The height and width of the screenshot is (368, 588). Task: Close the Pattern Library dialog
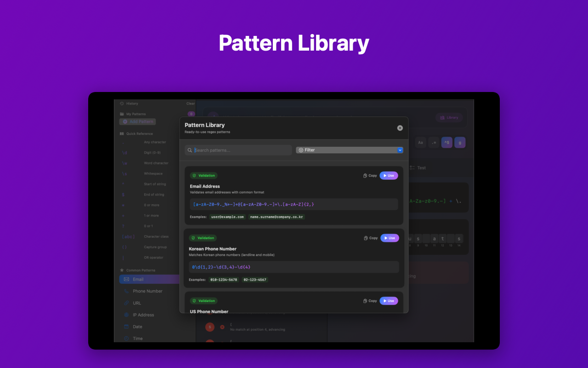point(400,128)
